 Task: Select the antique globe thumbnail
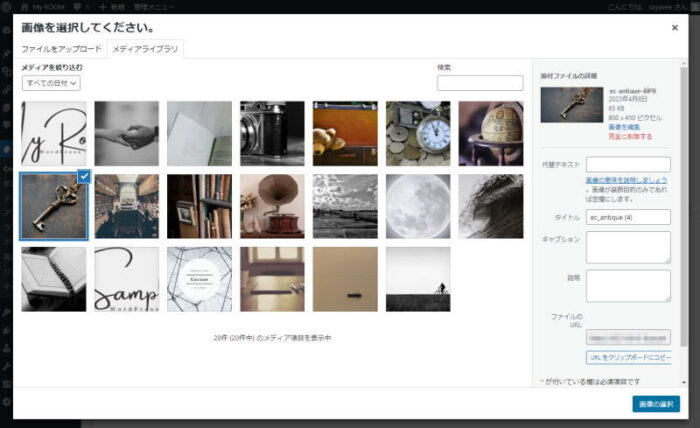pyautogui.click(x=491, y=133)
